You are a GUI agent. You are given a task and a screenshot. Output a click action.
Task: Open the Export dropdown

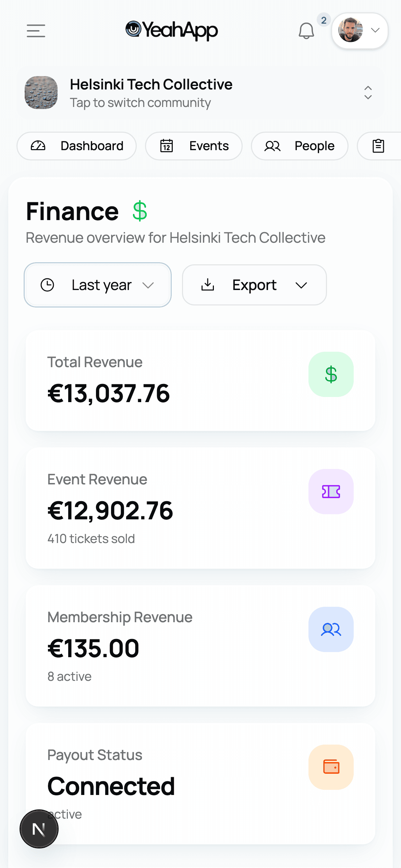tap(254, 285)
